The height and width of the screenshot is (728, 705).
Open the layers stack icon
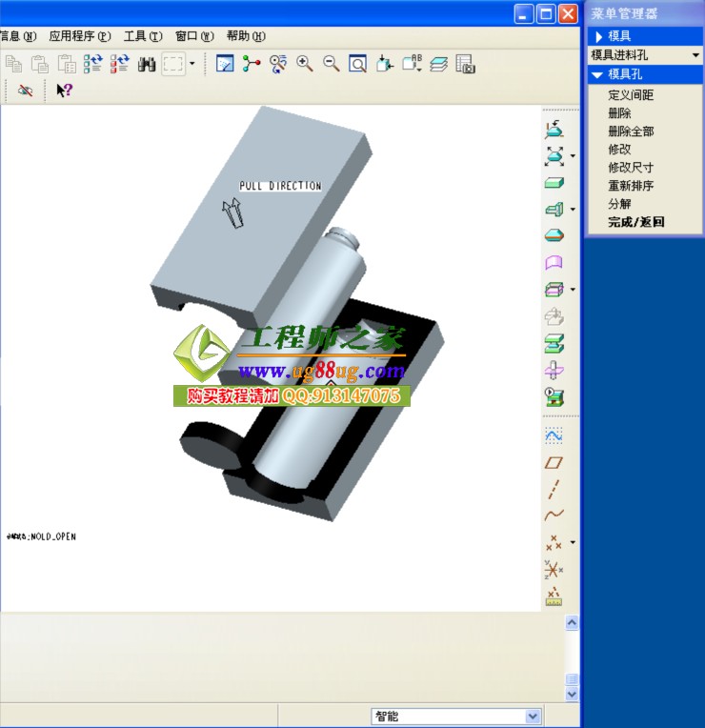(x=438, y=64)
